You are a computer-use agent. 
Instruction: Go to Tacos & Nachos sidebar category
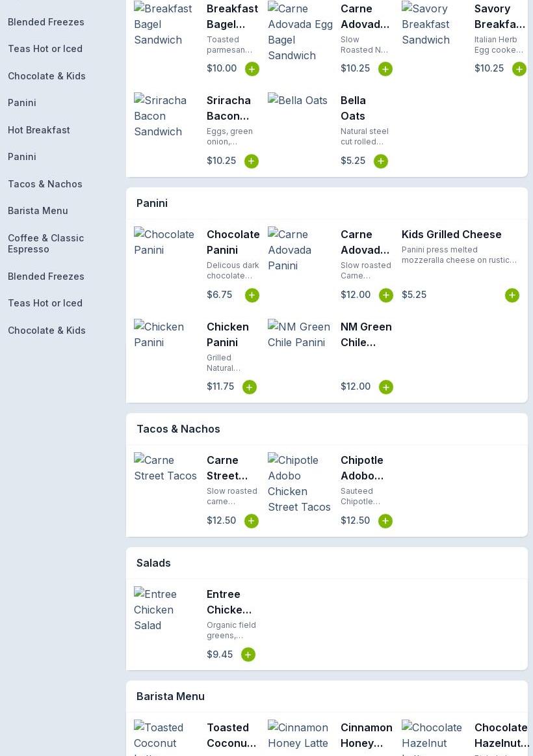tap(45, 183)
